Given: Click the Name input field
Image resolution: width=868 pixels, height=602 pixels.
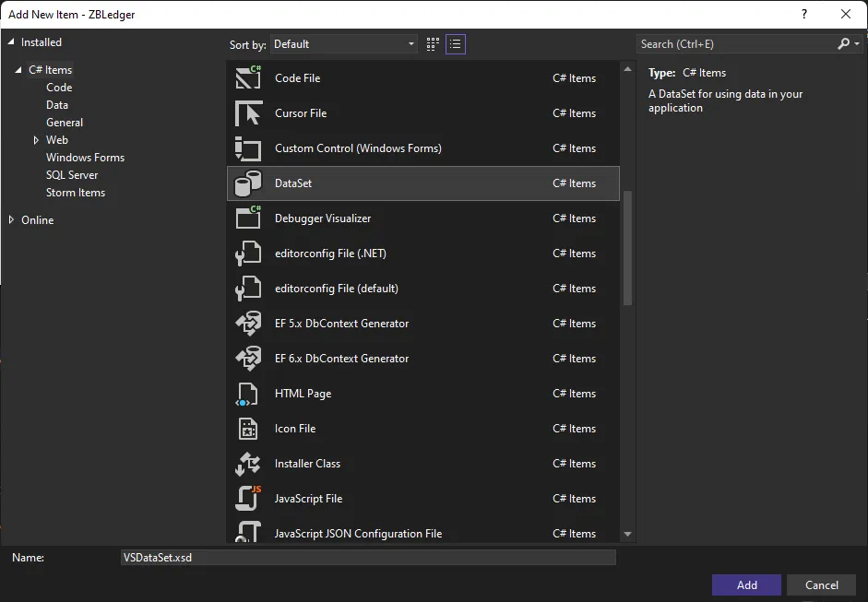Looking at the screenshot, I should 368,557.
